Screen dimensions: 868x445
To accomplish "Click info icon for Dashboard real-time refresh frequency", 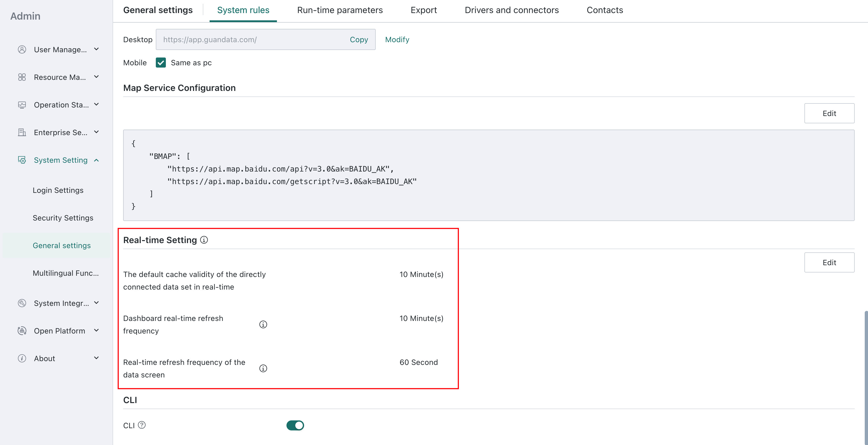I will click(x=263, y=324).
